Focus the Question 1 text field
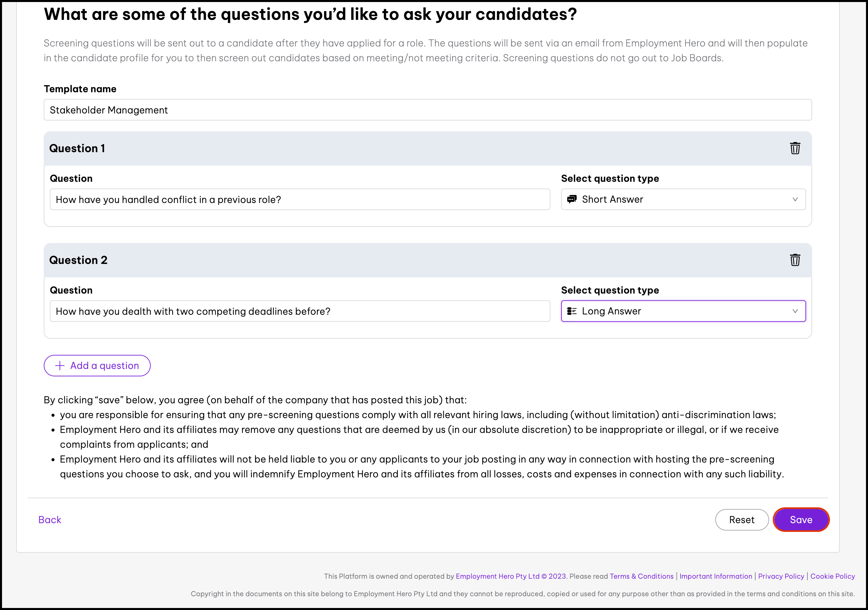The height and width of the screenshot is (610, 868). [x=299, y=199]
